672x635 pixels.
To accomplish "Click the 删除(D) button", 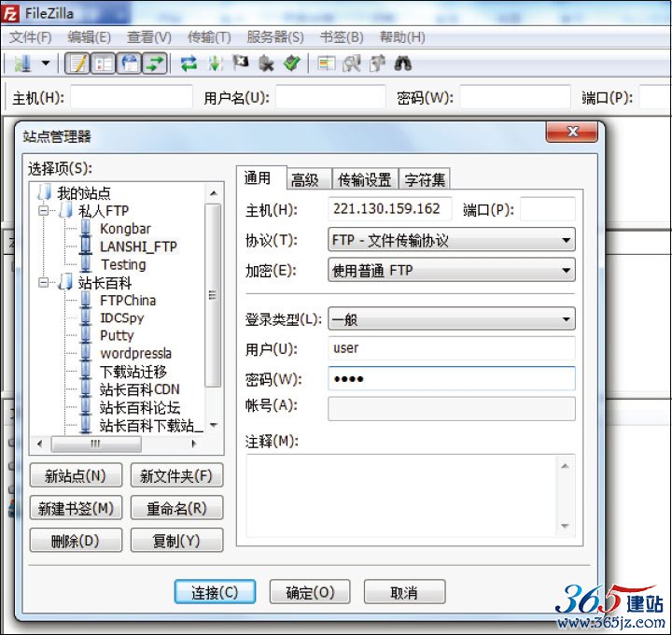I will 76,541.
